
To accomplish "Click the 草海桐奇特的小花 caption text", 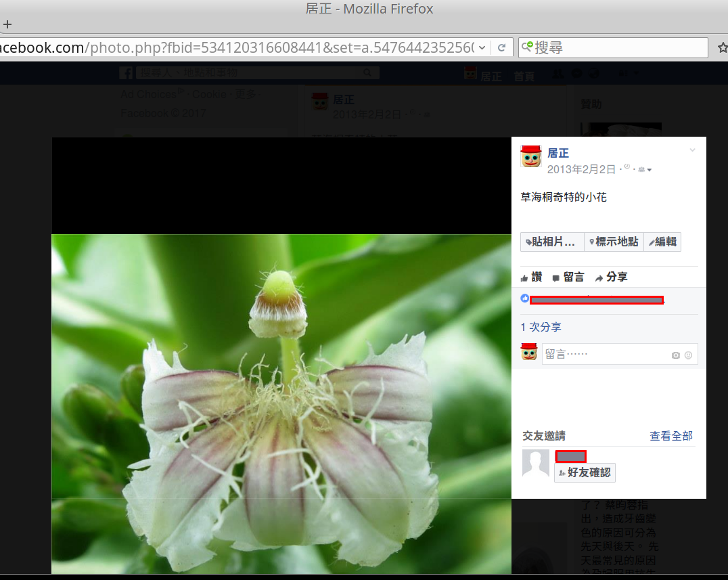I will pyautogui.click(x=564, y=198).
